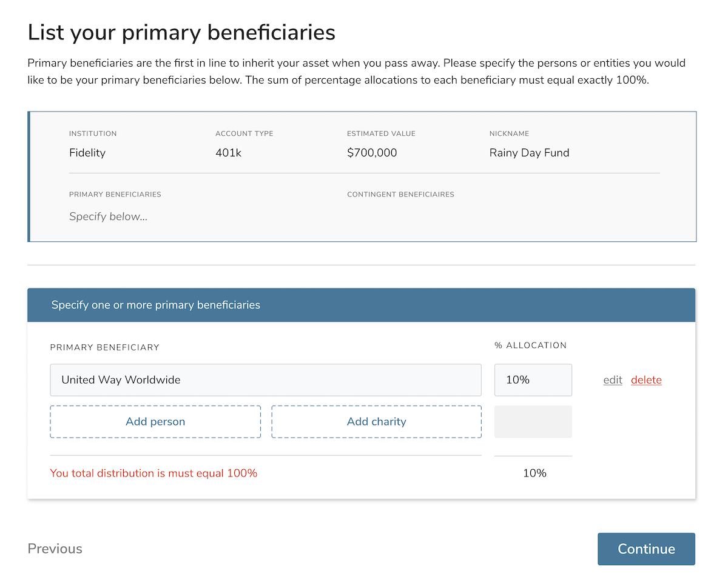Click the "List your primary beneficiaries" heading
Image resolution: width=728 pixels, height=585 pixels.
(181, 32)
